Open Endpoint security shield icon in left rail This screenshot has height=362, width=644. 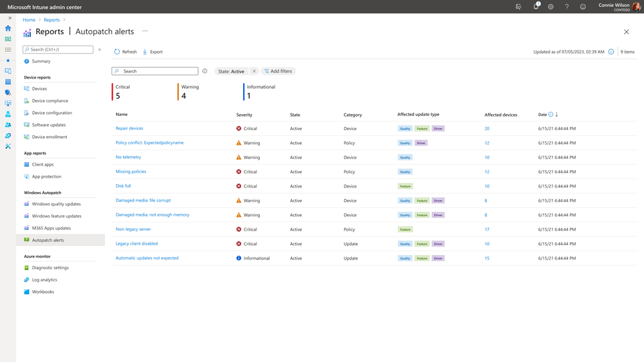[8, 92]
